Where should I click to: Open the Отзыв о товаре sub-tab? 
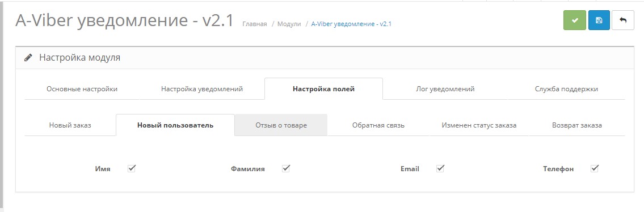281,125
